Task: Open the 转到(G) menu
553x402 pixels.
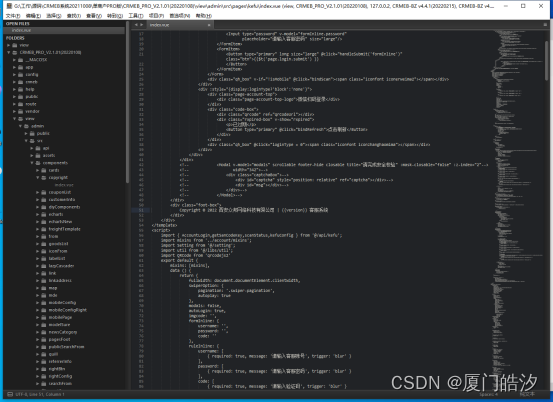Action: coord(115,16)
